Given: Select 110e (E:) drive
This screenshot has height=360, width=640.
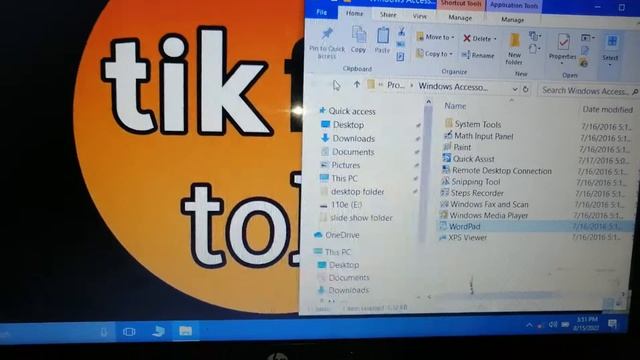Looking at the screenshot, I should click(346, 204).
